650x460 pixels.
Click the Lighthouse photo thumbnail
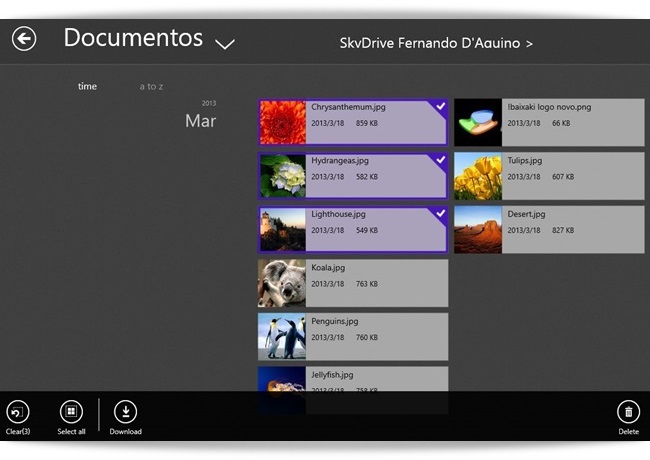coord(283,229)
